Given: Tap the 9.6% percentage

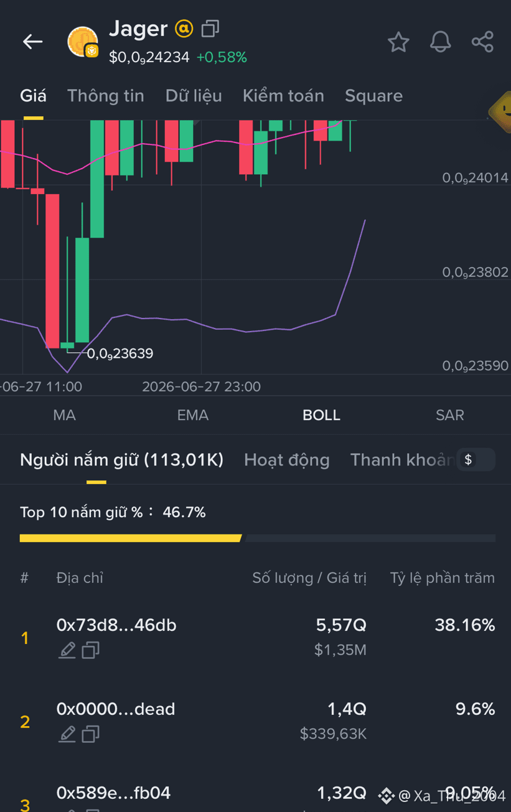Looking at the screenshot, I should [x=476, y=709].
